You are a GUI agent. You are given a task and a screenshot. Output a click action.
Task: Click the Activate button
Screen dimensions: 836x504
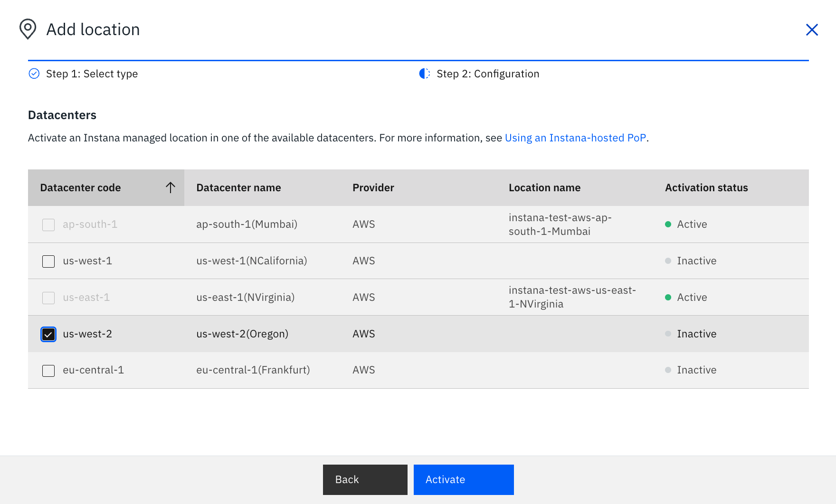pos(464,480)
